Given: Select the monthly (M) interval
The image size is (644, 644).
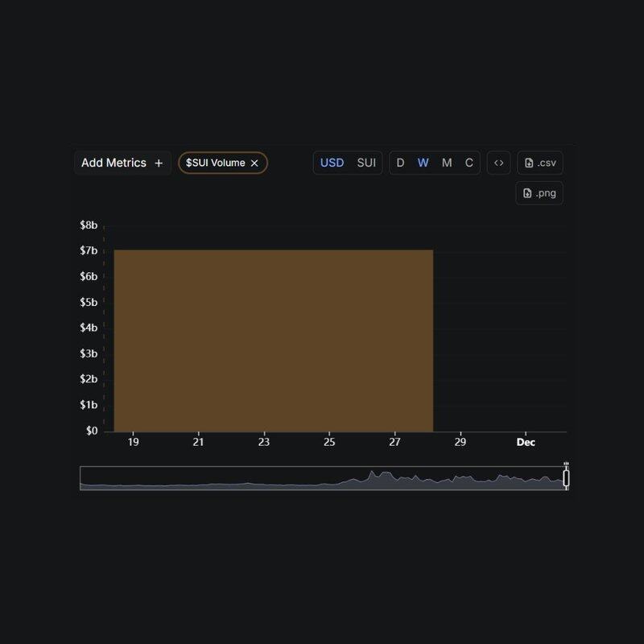Looking at the screenshot, I should coord(447,163).
